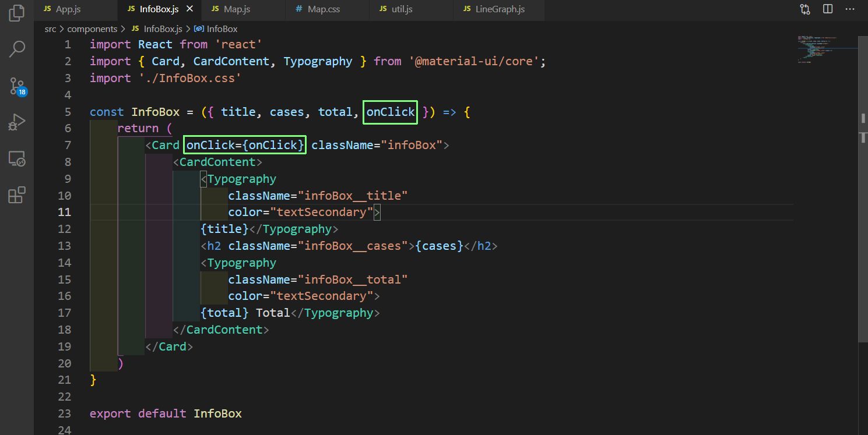The image size is (868, 435).
Task: Click line number 11 in the gutter
Action: (64, 212)
